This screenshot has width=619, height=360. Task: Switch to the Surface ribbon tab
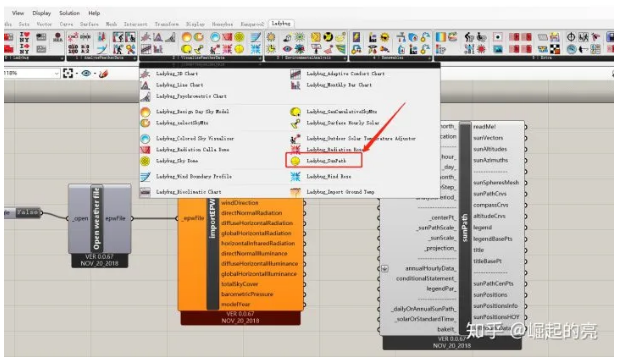(89, 24)
